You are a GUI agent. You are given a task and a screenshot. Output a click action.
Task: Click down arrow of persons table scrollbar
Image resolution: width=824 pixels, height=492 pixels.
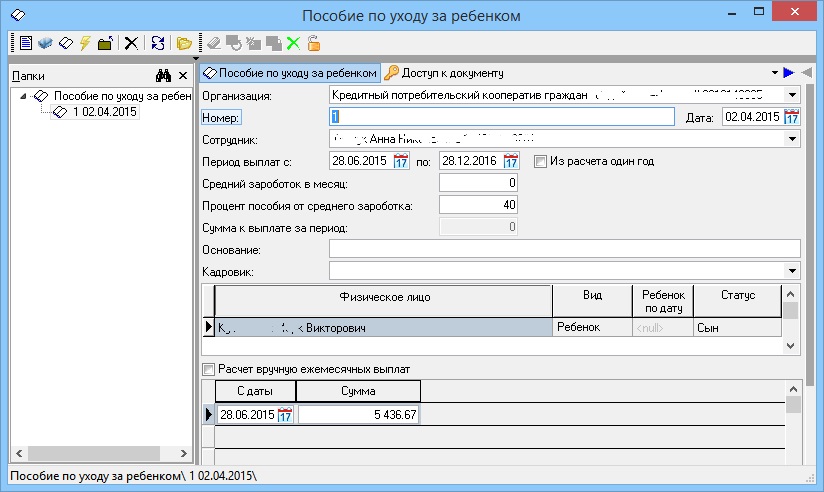click(x=790, y=346)
